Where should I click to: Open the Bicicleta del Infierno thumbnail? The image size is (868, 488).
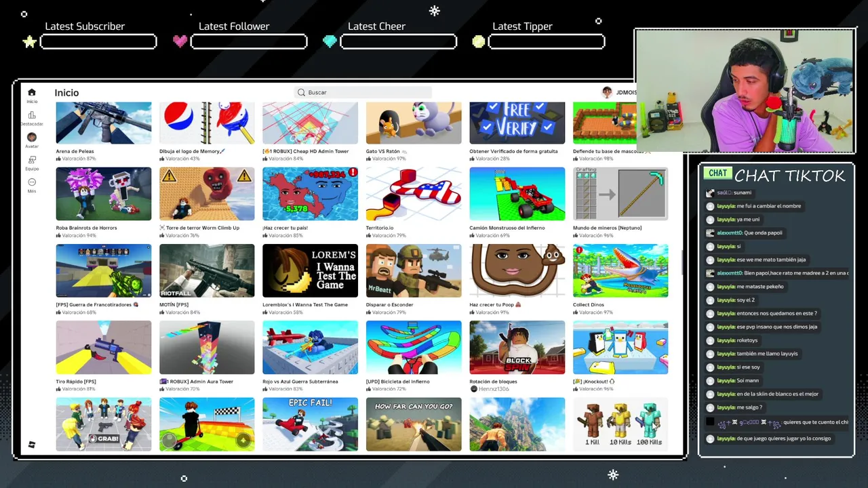[x=414, y=347]
